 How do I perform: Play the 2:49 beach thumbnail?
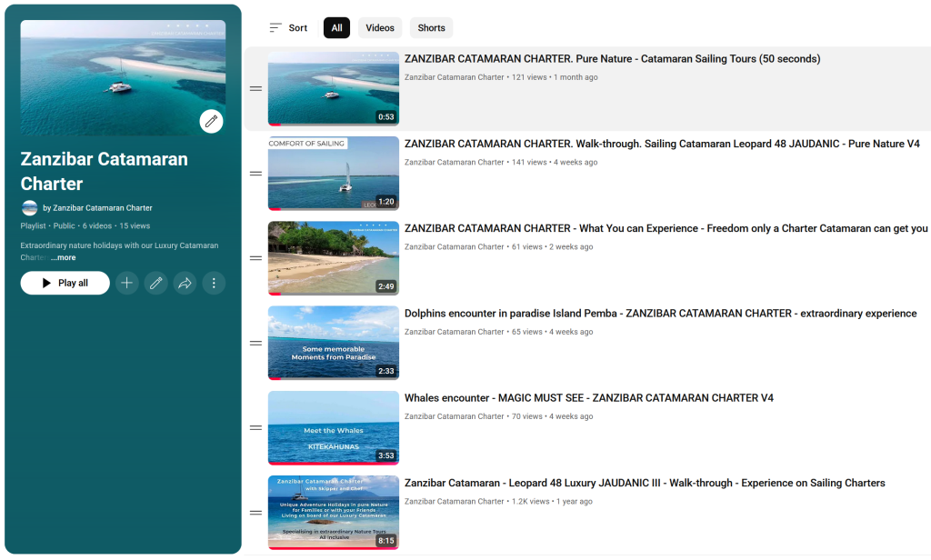click(x=334, y=258)
